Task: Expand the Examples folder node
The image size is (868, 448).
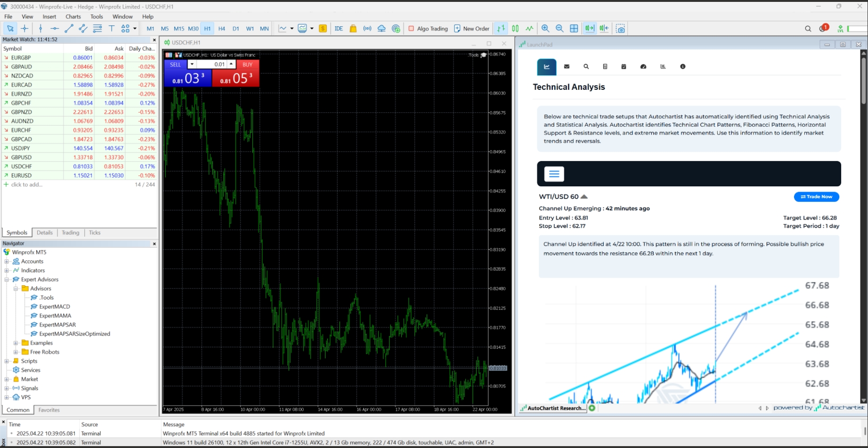Action: 16,343
